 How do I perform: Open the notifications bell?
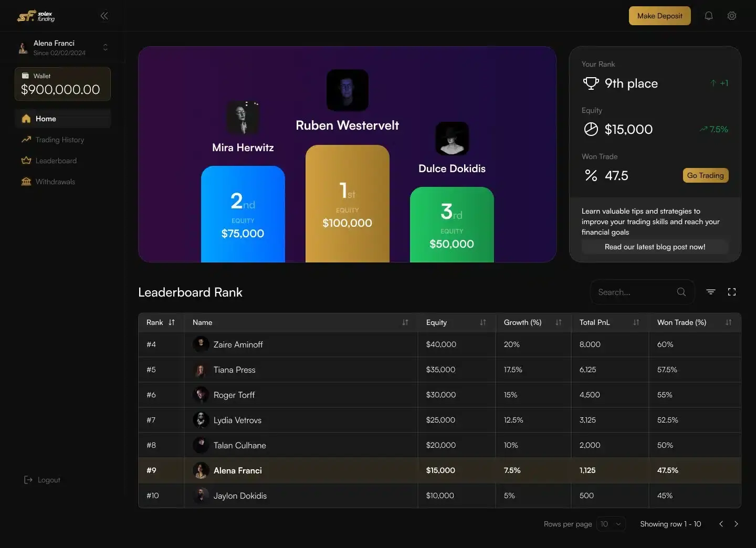tap(709, 16)
